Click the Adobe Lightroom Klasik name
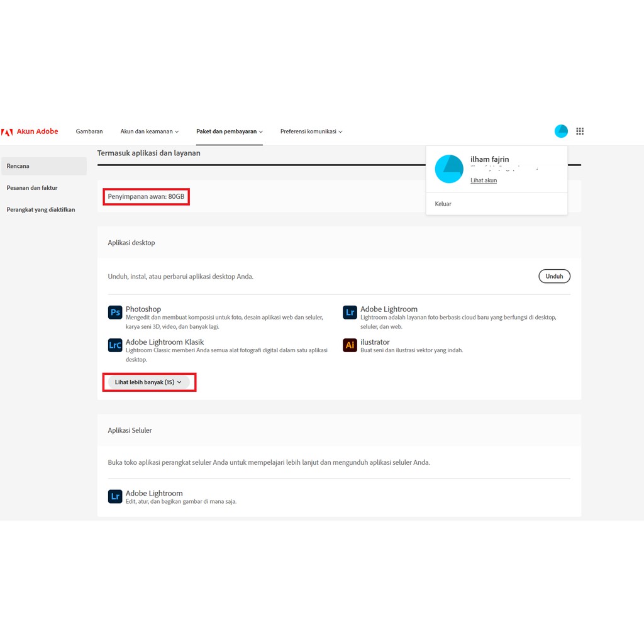The height and width of the screenshot is (644, 644). tap(165, 341)
